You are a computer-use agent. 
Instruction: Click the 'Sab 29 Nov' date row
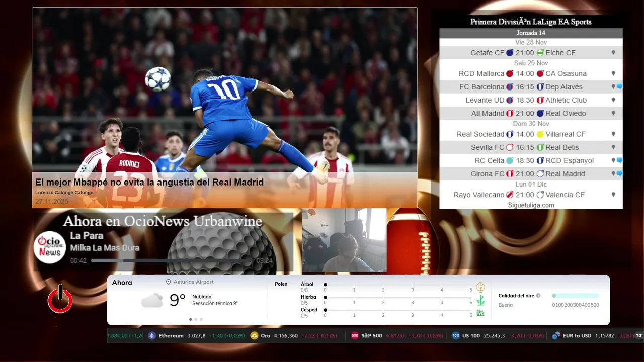[531, 63]
